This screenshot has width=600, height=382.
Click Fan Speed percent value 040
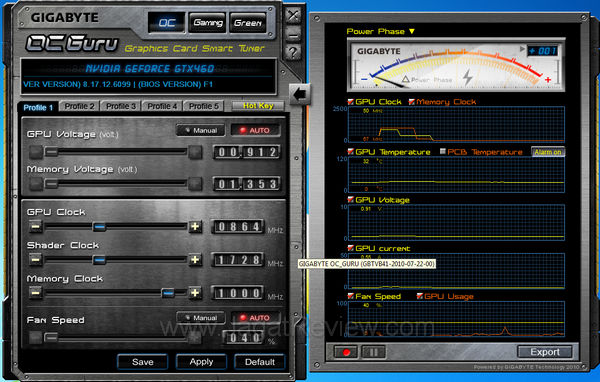click(x=244, y=338)
